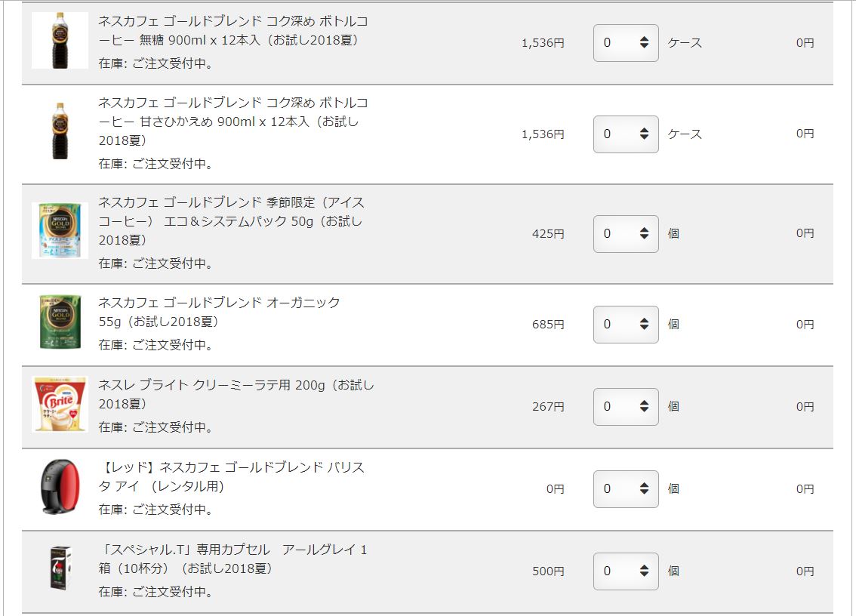The height and width of the screenshot is (616, 856).
Task: Click quantity field for 無糖 900ml bottle coffee
Action: point(626,42)
